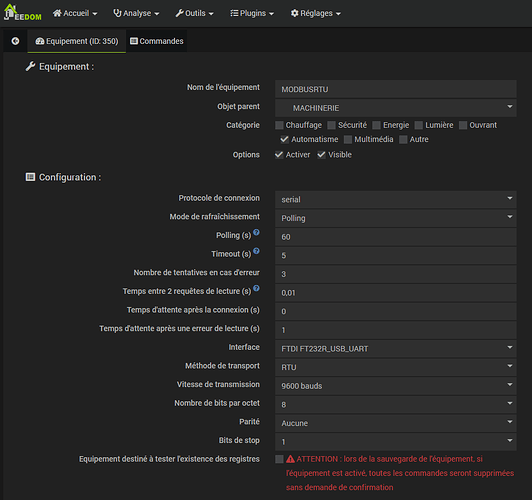This screenshot has width=532, height=500.
Task: Click the Timeout (s) help question icon
Action: (256, 251)
